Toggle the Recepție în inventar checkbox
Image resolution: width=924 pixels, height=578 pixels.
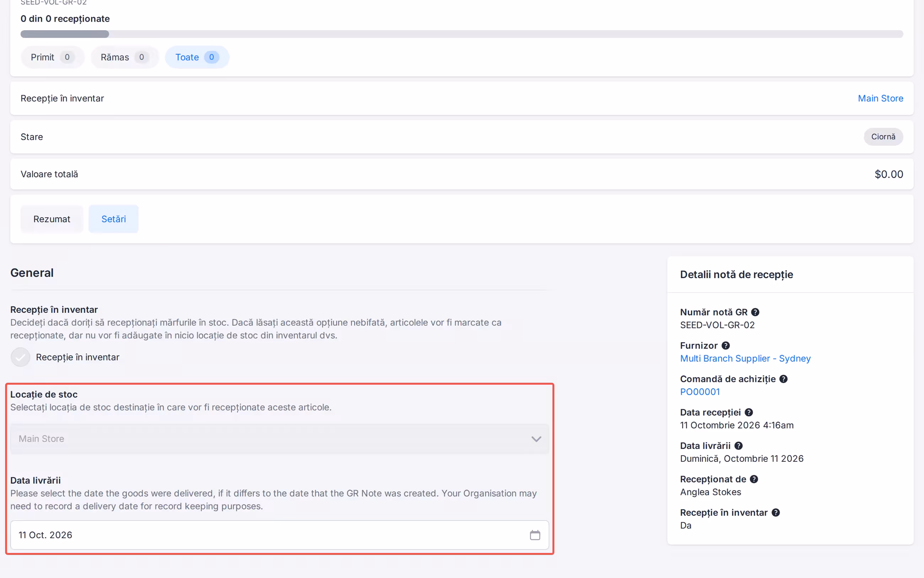click(20, 357)
